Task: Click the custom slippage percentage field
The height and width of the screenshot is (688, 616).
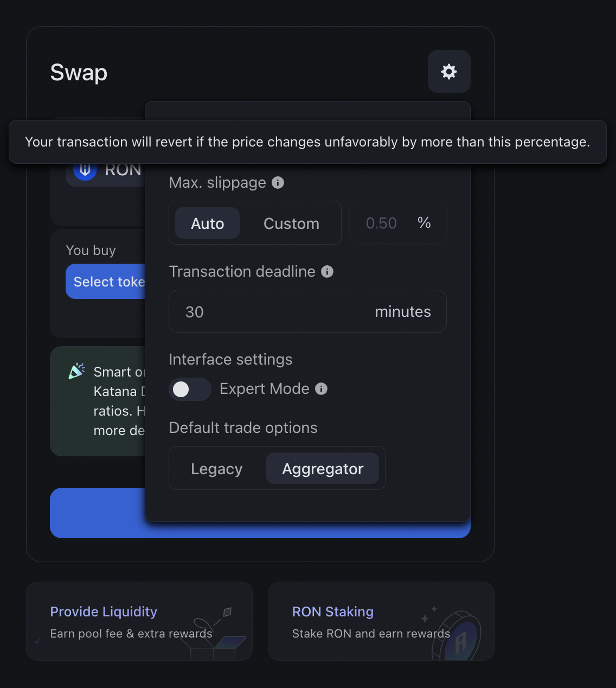Action: pyautogui.click(x=381, y=223)
